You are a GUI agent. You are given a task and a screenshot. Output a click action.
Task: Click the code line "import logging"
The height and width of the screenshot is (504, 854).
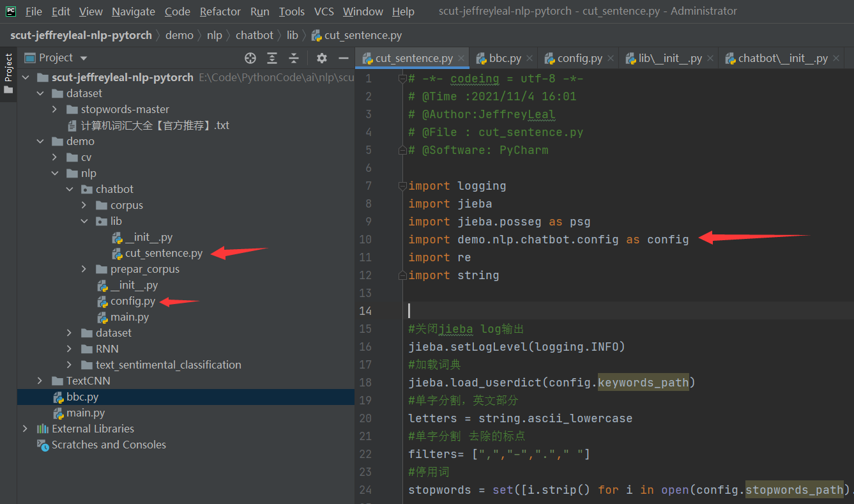pyautogui.click(x=457, y=186)
